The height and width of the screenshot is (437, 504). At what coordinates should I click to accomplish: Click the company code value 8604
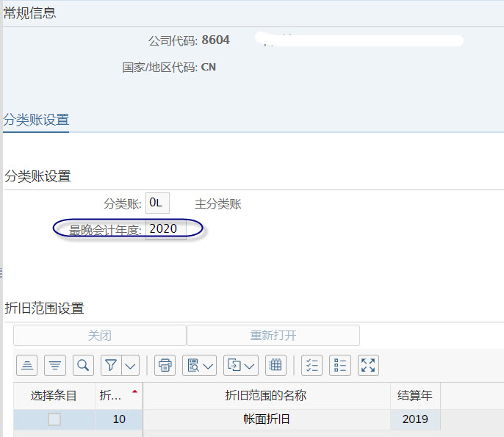coord(215,40)
